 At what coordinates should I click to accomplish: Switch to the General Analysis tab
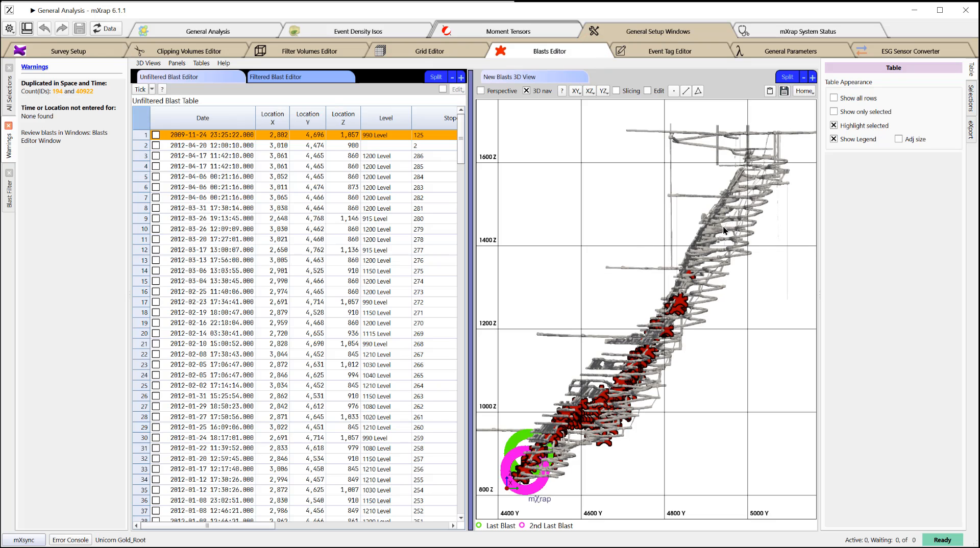tap(208, 31)
